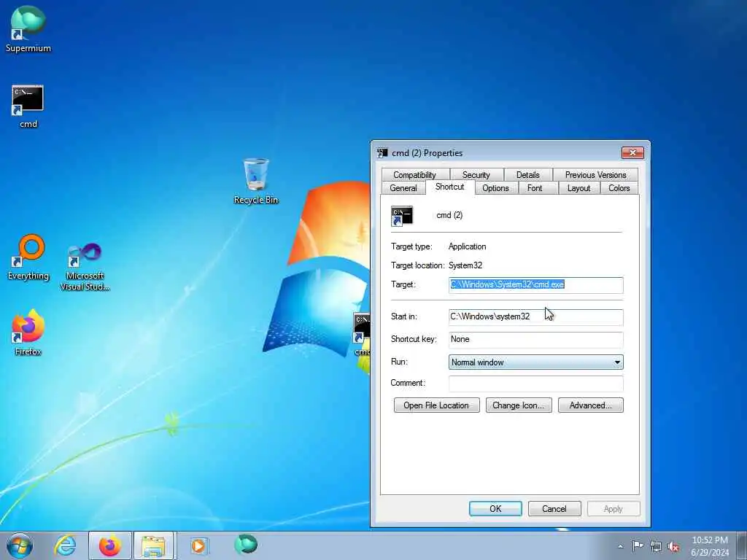Switch to the Security tab

(476, 175)
